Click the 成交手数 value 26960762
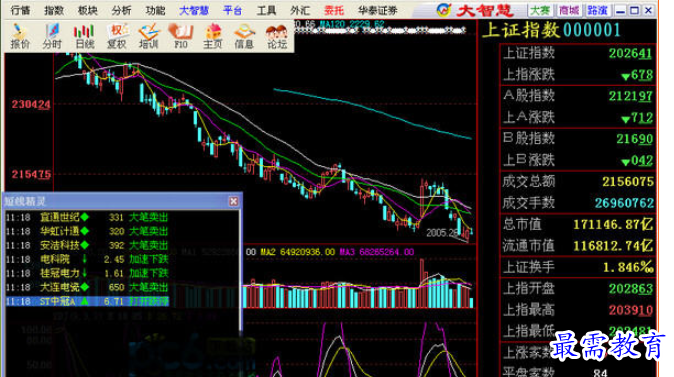The height and width of the screenshot is (377, 674). [x=624, y=203]
